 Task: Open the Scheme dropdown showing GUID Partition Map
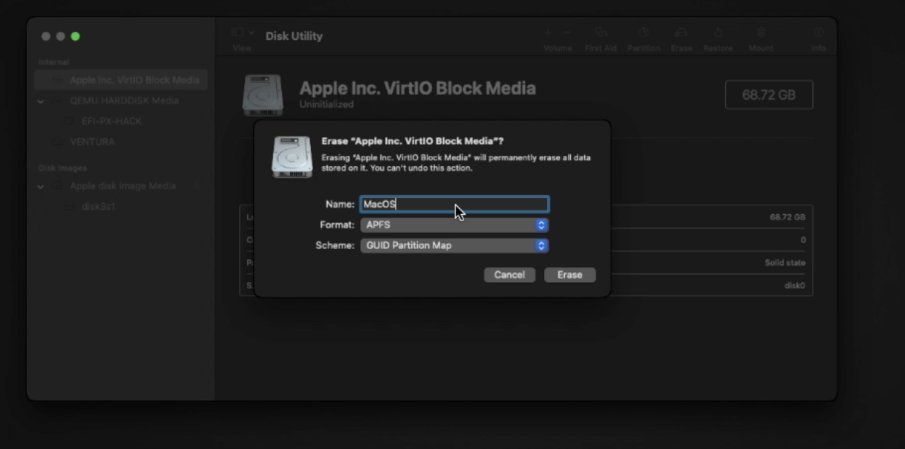pos(454,246)
